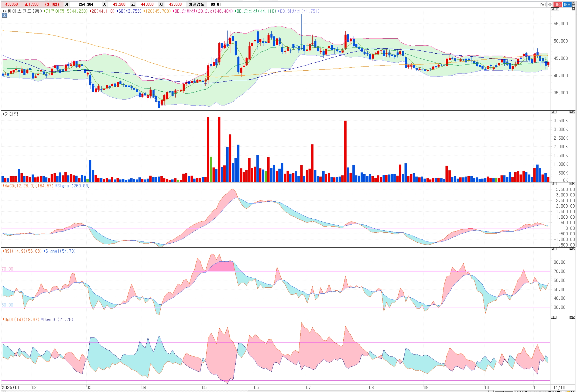Image resolution: width=577 pixels, height=392 pixels.
Task: Click the [일] daily period label
Action: (543, 4)
